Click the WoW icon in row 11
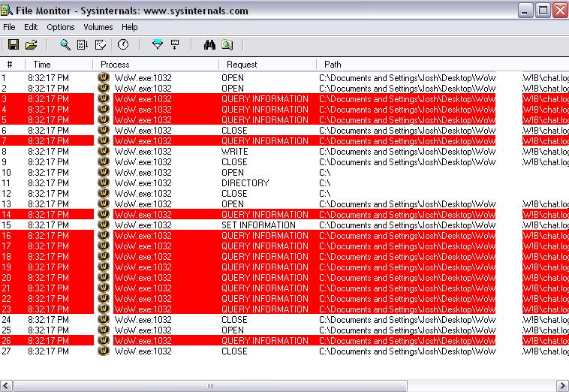 coord(104,182)
